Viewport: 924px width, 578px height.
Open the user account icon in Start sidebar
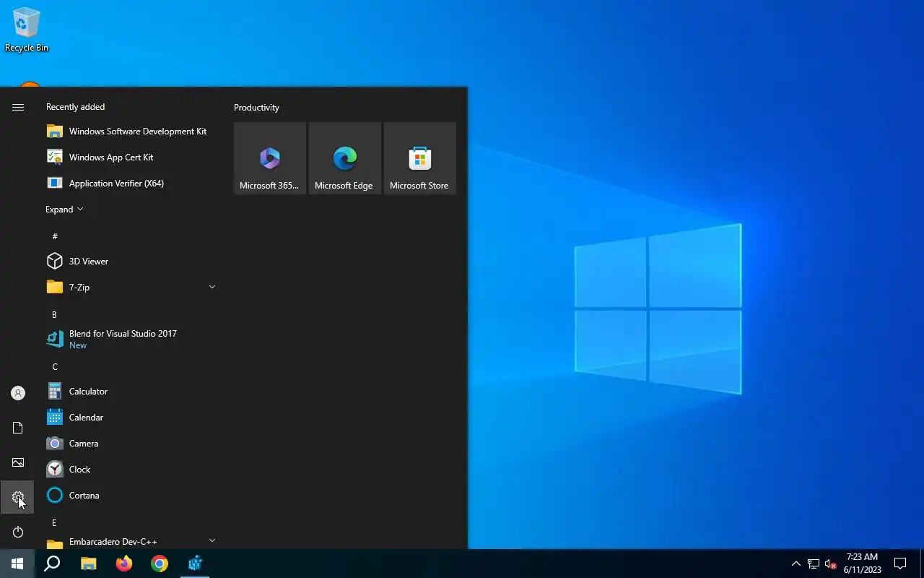(x=18, y=393)
